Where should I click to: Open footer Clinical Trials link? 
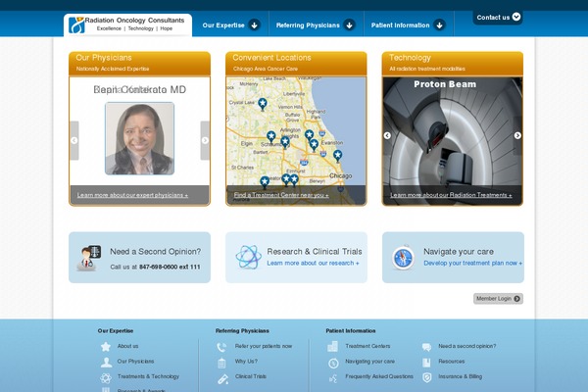click(x=251, y=376)
